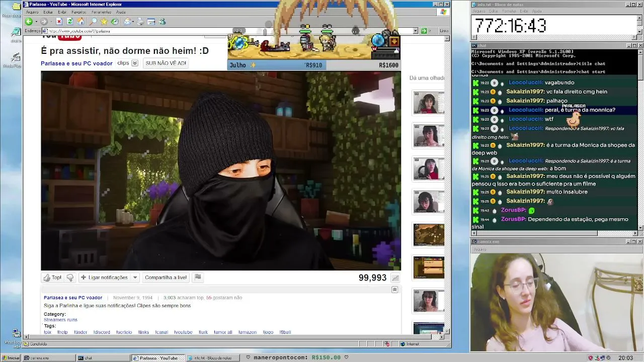Open the Messenger people icon in the toolbar
This screenshot has width=644, height=362.
(x=162, y=22)
